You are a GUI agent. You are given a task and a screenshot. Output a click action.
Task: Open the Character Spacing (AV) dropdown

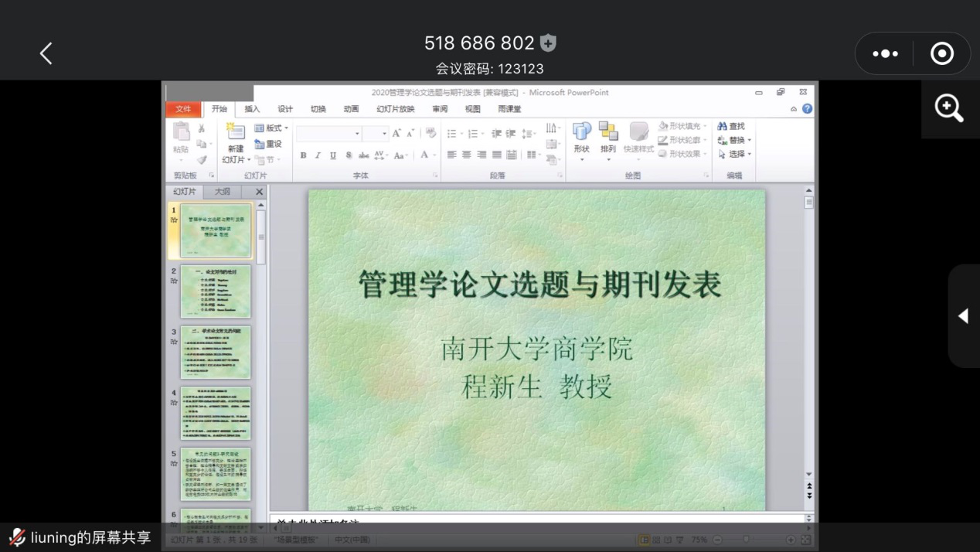pyautogui.click(x=380, y=155)
